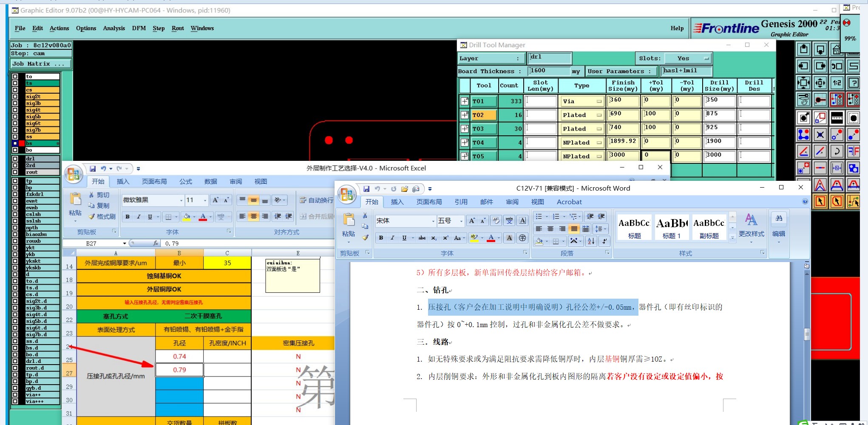The image size is (868, 425).
Task: Click the Genesis select pointer rectangle icon
Action: point(820,201)
